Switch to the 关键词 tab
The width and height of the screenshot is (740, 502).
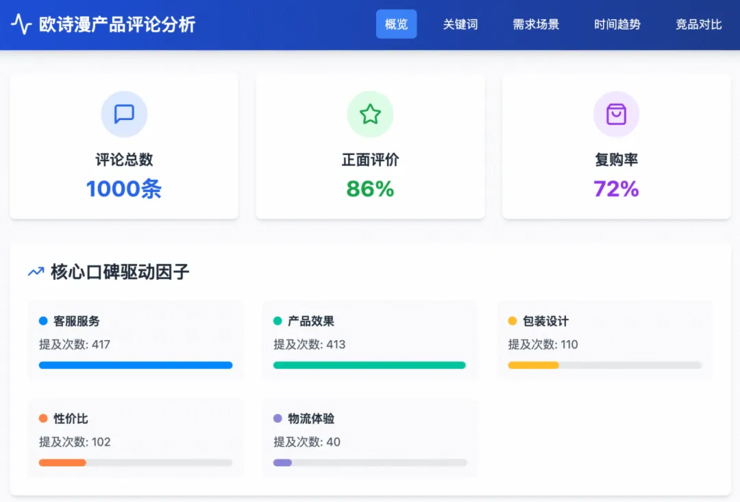pyautogui.click(x=460, y=24)
